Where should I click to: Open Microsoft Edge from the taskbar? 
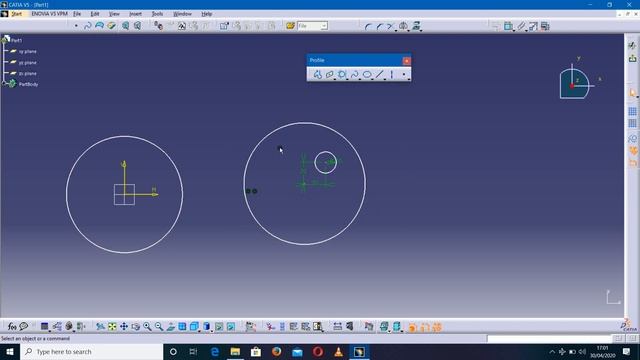coord(214,351)
